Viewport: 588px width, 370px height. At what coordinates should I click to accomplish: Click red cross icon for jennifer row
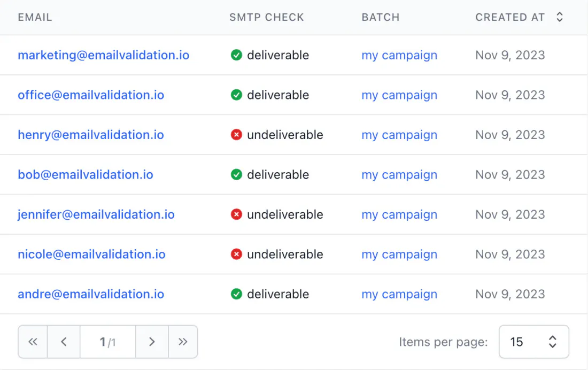click(236, 214)
